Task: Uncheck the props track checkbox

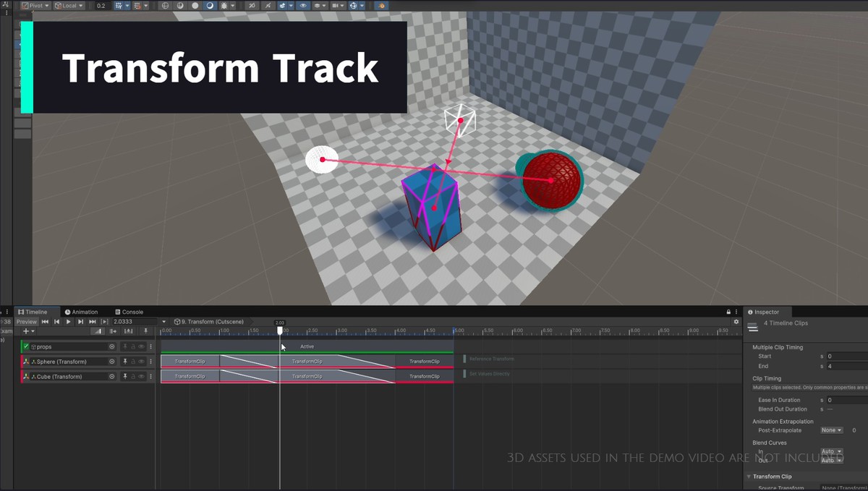Action: pyautogui.click(x=26, y=346)
